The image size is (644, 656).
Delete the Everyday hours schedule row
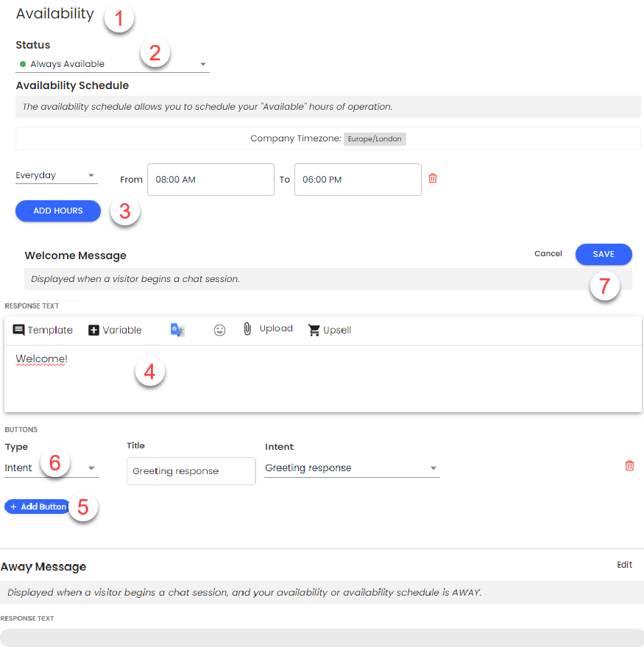pyautogui.click(x=433, y=178)
